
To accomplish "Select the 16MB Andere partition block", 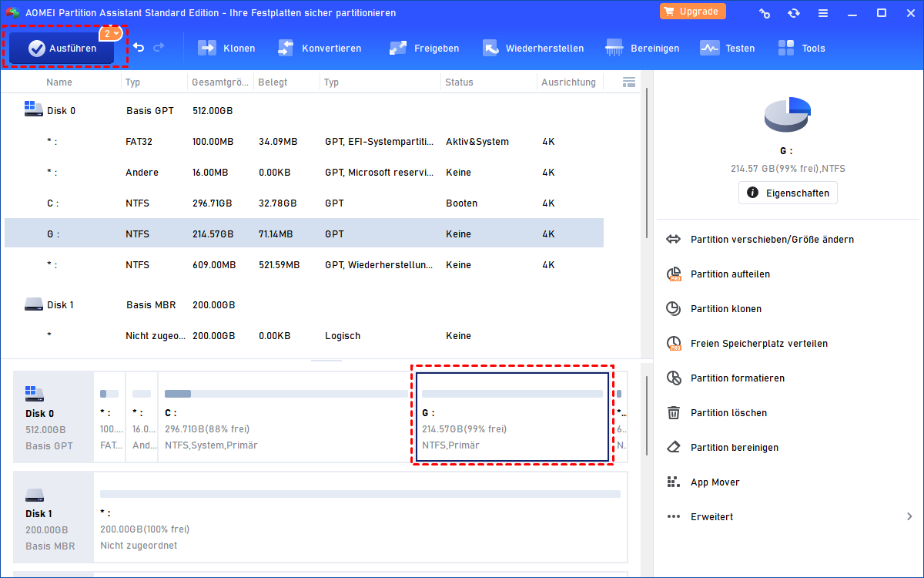I will [142, 417].
